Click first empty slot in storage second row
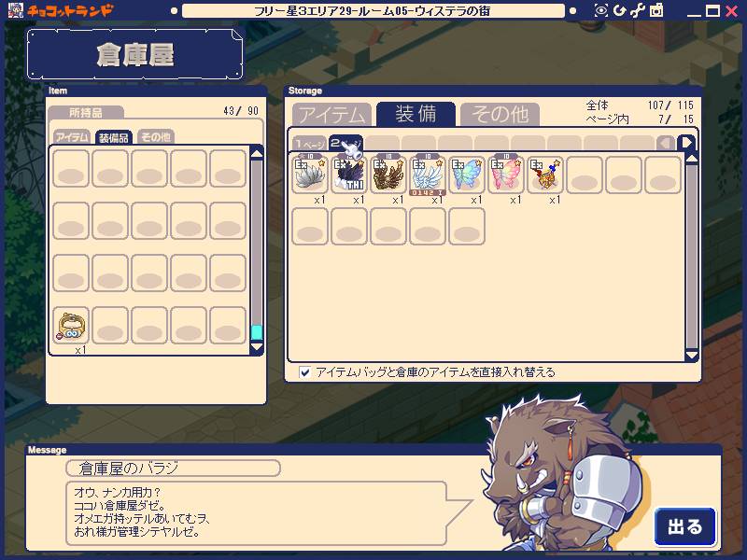The height and width of the screenshot is (560, 747). pos(310,227)
